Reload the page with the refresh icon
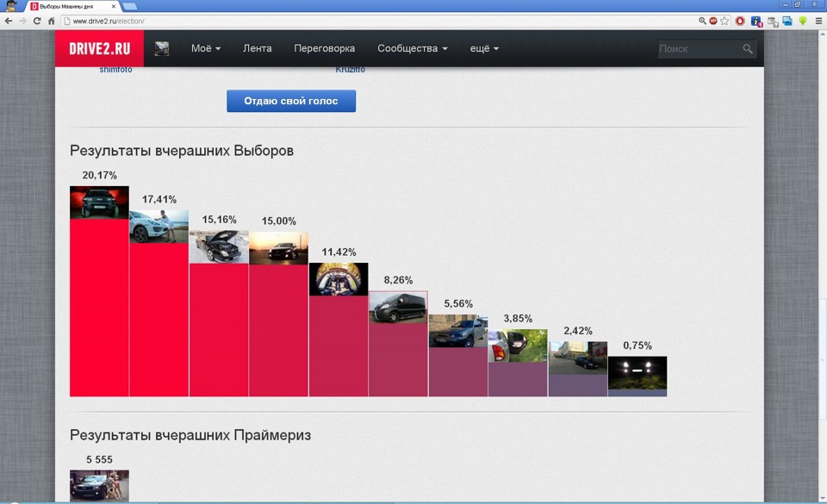The image size is (827, 504). coord(37,21)
